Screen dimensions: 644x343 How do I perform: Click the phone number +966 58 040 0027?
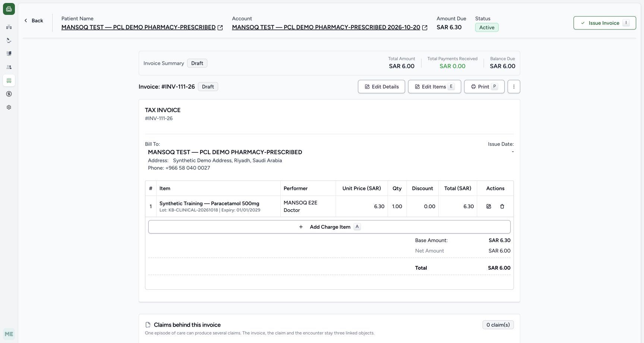point(187,168)
